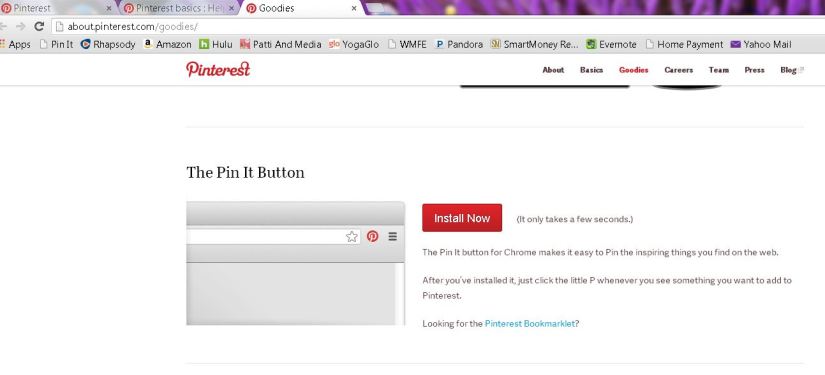Open the Pin It bookmark

point(56,45)
